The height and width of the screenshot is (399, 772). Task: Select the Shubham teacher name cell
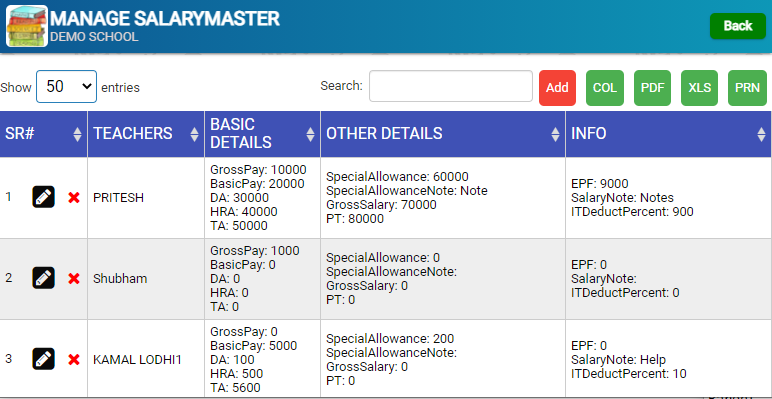[x=146, y=279]
